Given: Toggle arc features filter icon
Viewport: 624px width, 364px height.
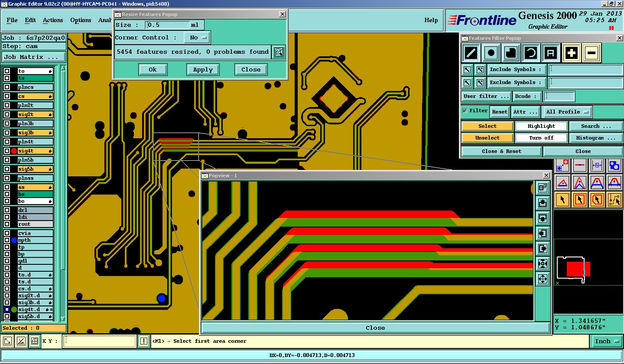Looking at the screenshot, I should coord(531,53).
